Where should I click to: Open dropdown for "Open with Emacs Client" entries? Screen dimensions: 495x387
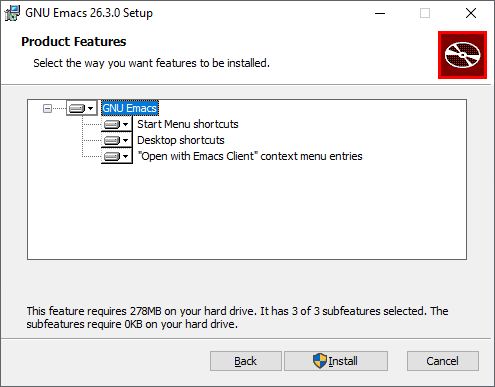tap(117, 156)
